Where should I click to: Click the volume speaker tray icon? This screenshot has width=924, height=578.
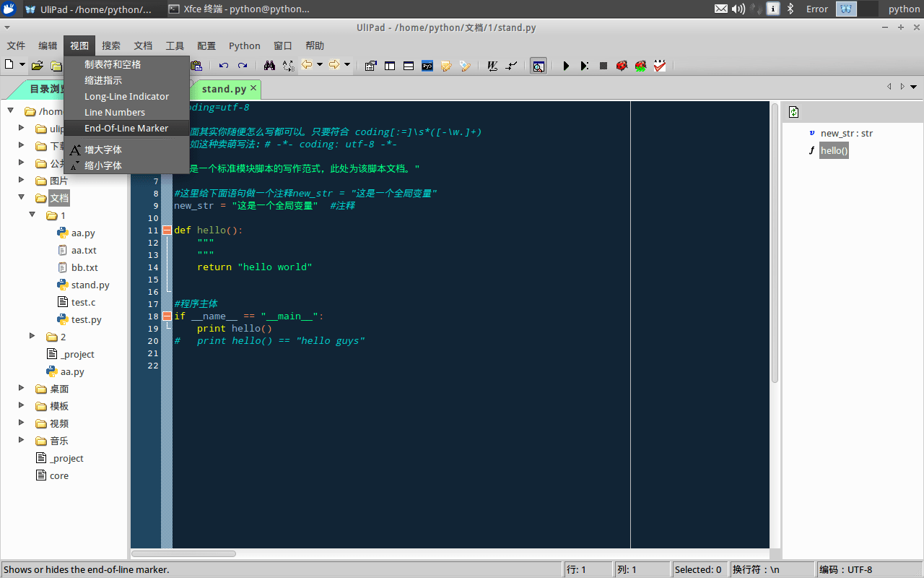click(738, 9)
